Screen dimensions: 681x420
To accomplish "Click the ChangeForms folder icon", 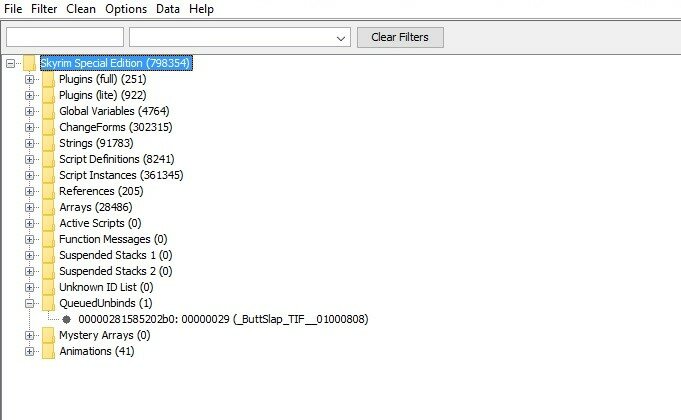I will pyautogui.click(x=48, y=128).
